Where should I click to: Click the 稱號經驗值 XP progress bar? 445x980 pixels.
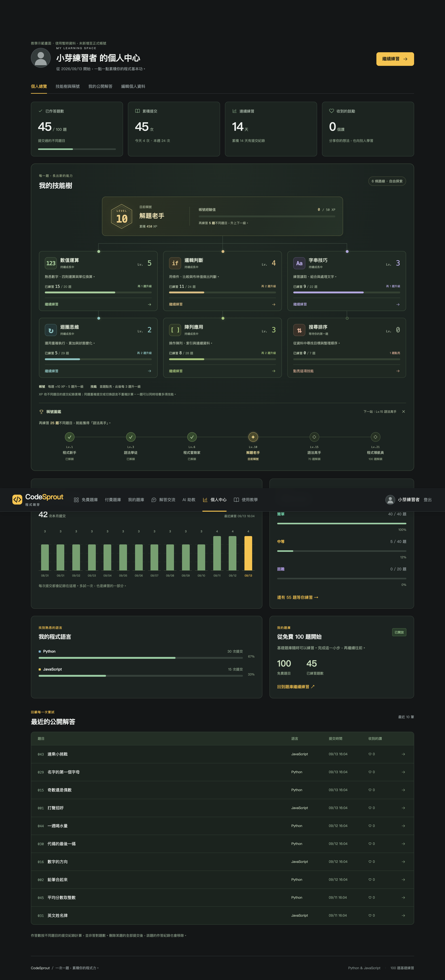[267, 216]
